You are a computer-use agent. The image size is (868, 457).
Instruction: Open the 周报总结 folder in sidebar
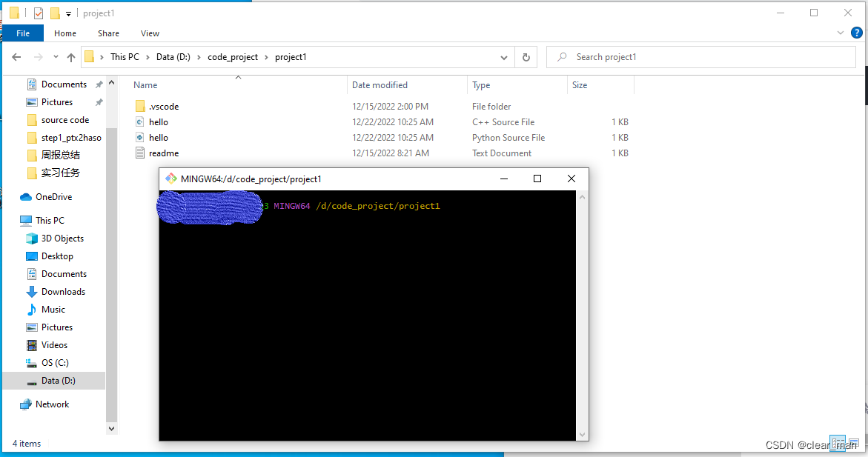60,155
